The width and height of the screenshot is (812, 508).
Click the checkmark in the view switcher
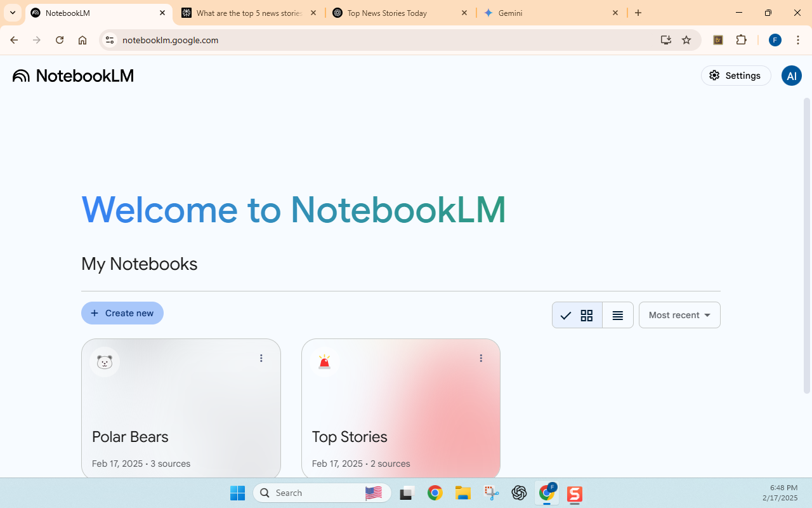(x=566, y=314)
